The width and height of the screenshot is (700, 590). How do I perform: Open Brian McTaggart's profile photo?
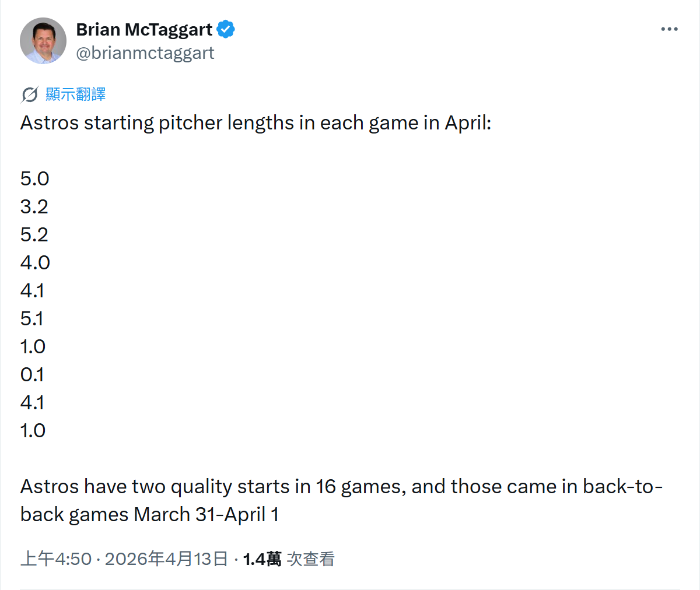43,41
